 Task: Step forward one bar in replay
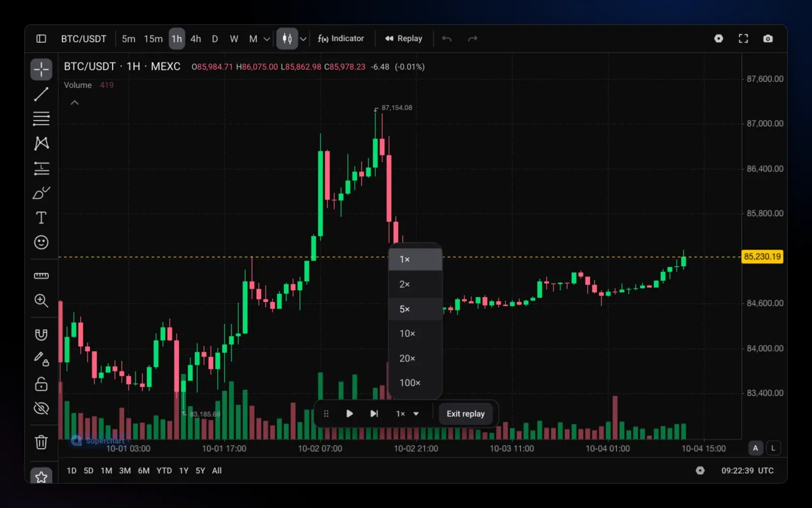point(374,414)
